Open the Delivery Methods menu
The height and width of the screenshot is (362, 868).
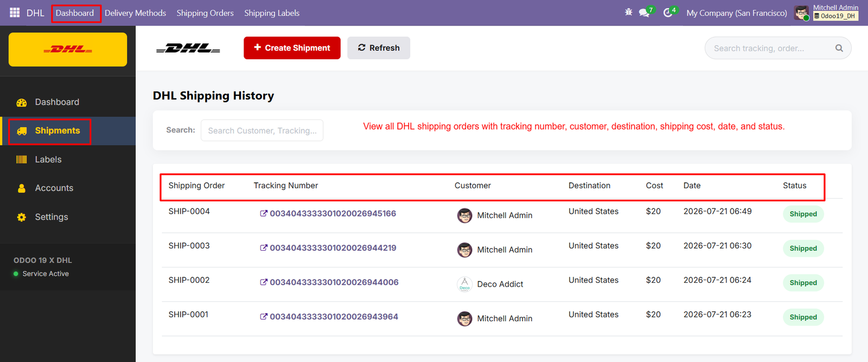135,13
